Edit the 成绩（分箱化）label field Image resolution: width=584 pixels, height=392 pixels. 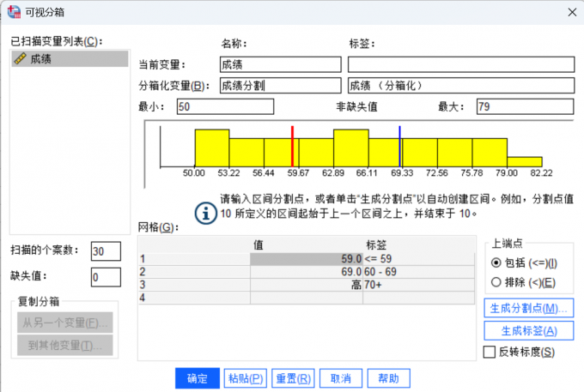[x=461, y=86]
